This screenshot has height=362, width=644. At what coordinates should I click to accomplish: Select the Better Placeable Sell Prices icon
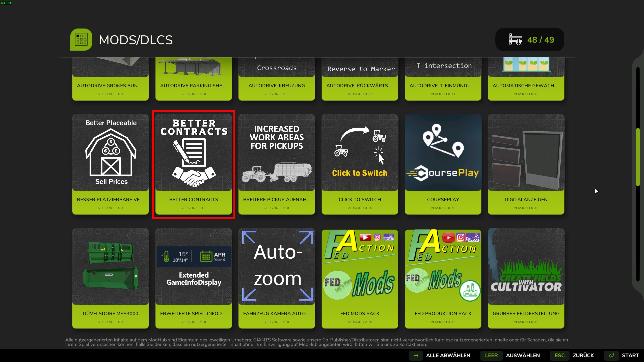[x=111, y=152]
